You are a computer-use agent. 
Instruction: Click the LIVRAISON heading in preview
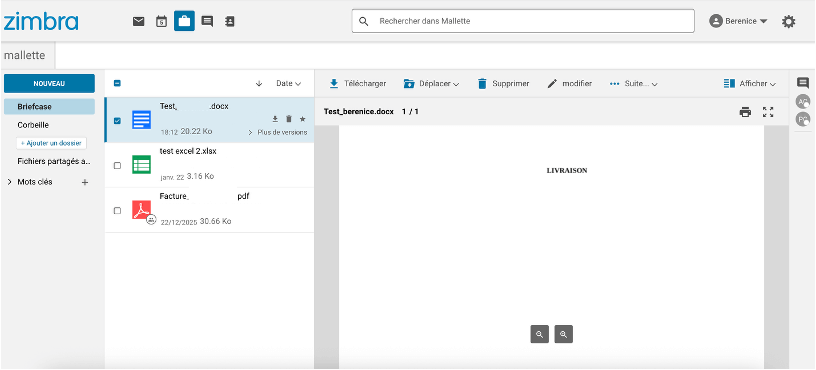pyautogui.click(x=567, y=171)
